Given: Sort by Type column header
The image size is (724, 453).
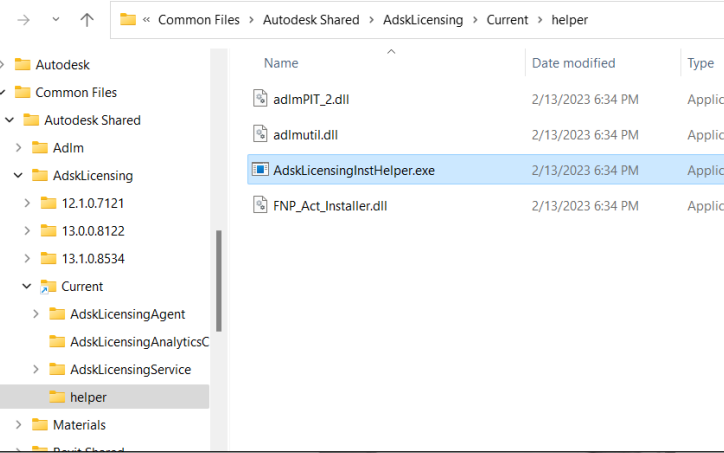Looking at the screenshot, I should 700,63.
